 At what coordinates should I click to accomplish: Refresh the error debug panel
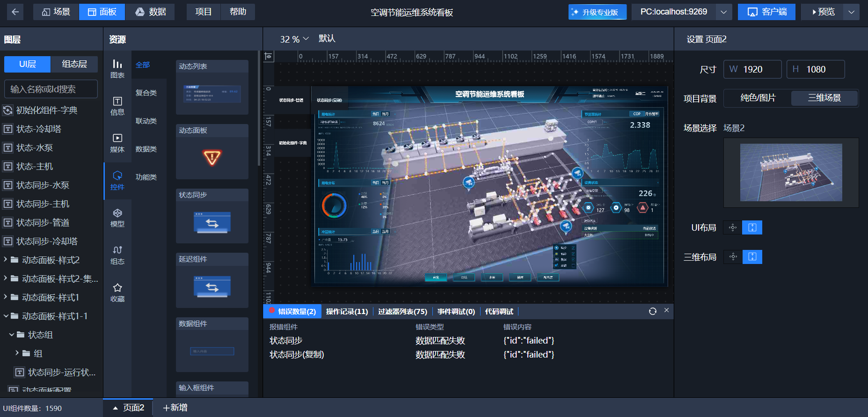tap(652, 311)
